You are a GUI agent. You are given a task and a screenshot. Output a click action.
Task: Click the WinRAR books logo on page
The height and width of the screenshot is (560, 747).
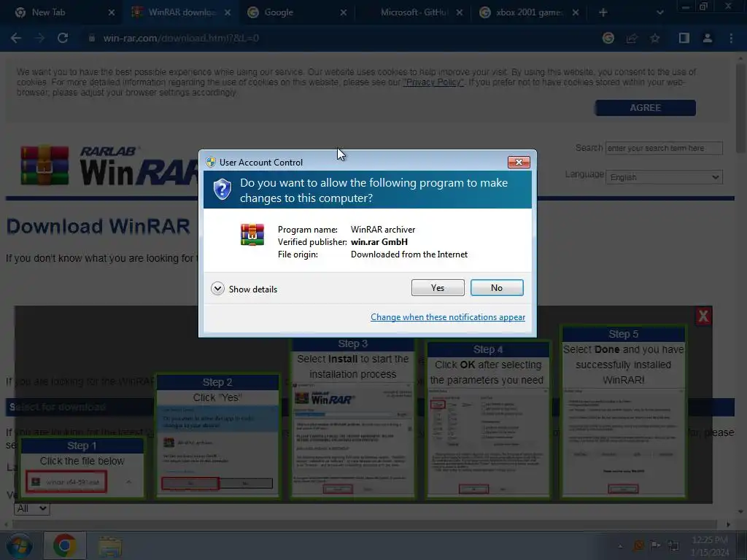(x=44, y=166)
